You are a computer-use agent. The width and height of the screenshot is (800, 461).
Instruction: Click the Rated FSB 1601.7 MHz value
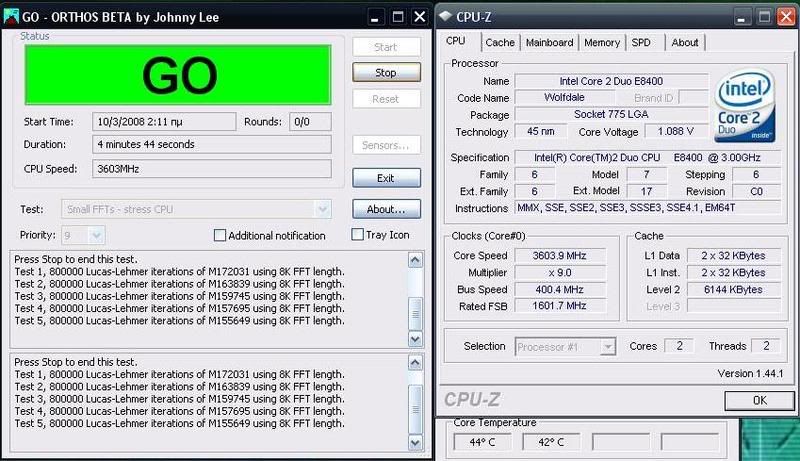point(560,306)
